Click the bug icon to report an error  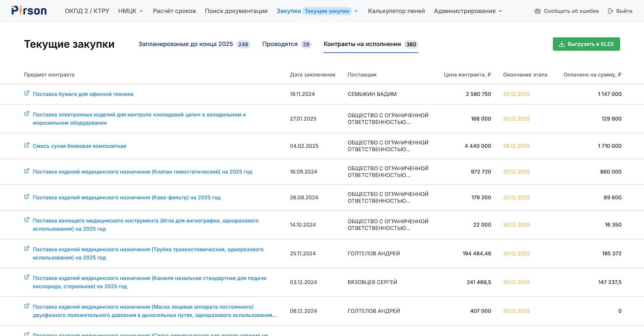coord(538,11)
